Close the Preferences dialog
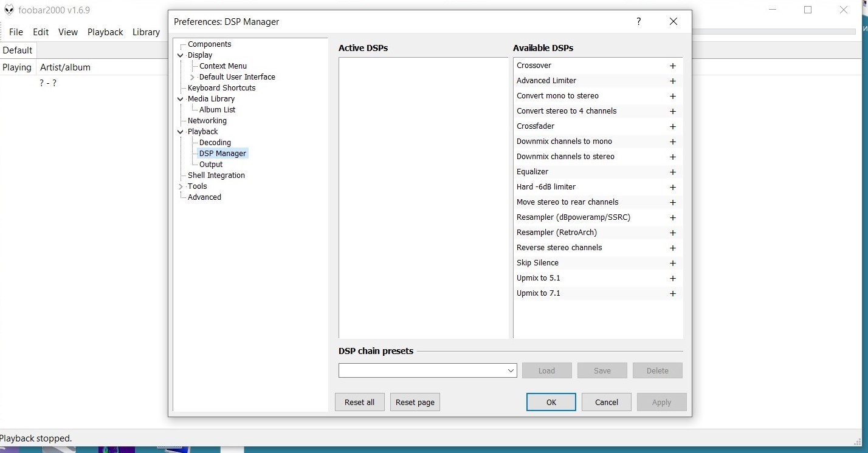 coord(673,21)
